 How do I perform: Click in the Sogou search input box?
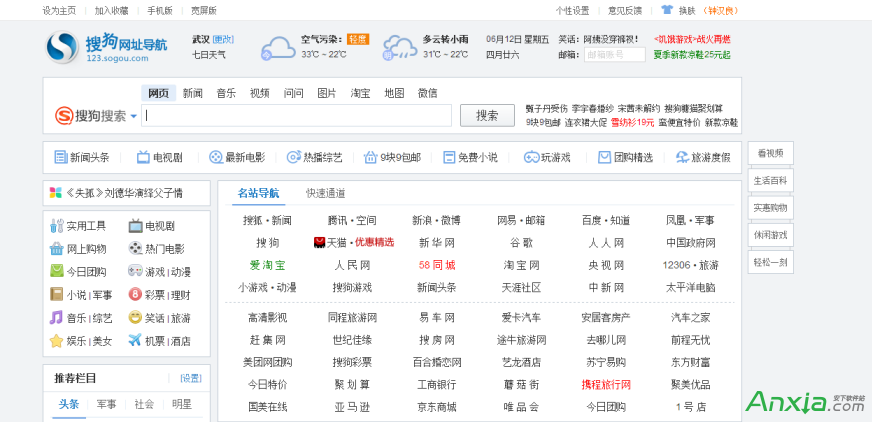(x=296, y=116)
